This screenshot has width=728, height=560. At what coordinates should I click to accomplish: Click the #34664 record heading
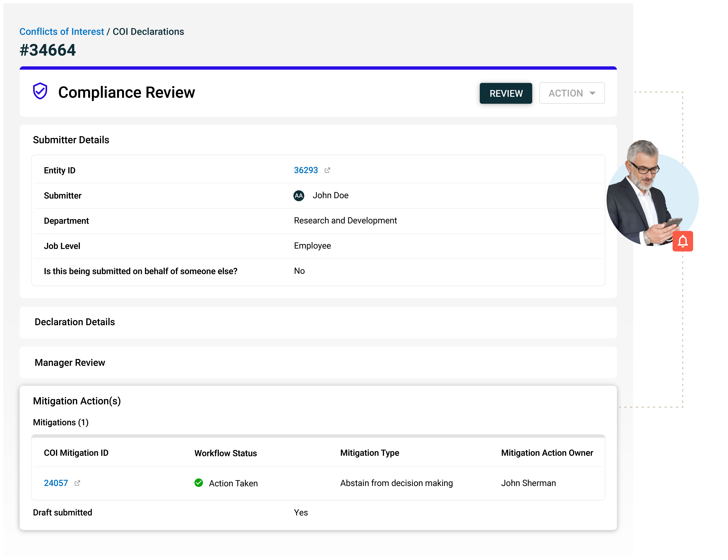47,50
